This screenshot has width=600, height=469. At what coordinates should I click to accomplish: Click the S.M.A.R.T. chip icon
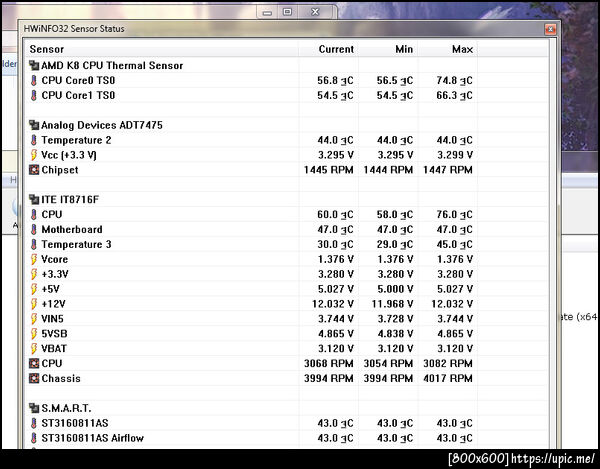34,408
